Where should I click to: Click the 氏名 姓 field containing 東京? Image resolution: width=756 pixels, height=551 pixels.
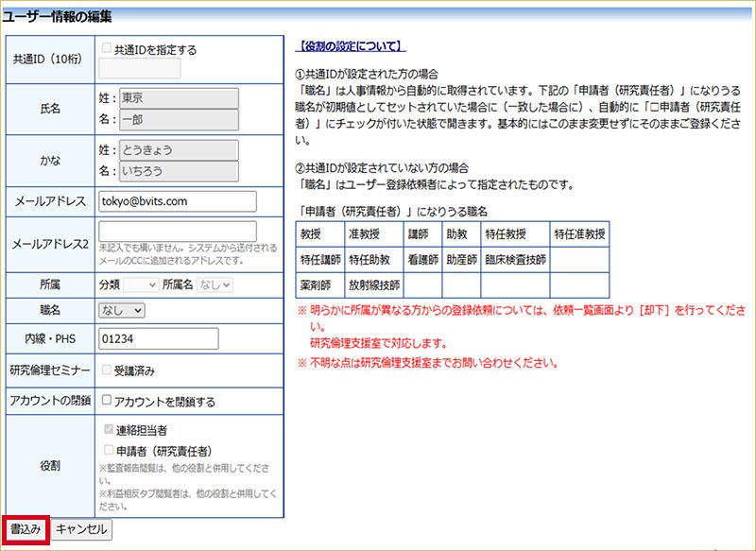(179, 98)
